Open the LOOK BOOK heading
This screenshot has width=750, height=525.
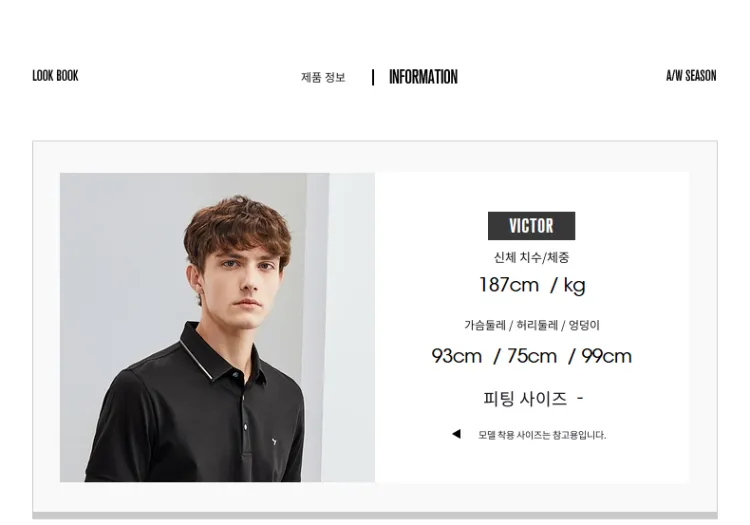55,76
